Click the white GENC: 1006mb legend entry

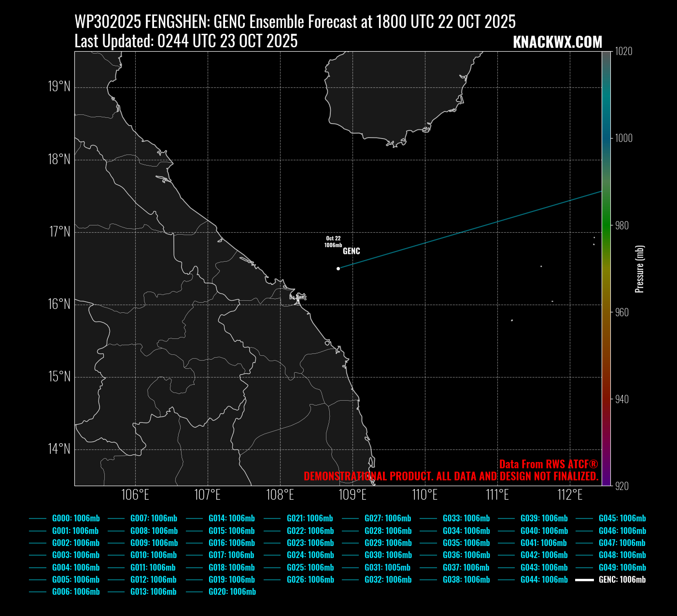(622, 580)
